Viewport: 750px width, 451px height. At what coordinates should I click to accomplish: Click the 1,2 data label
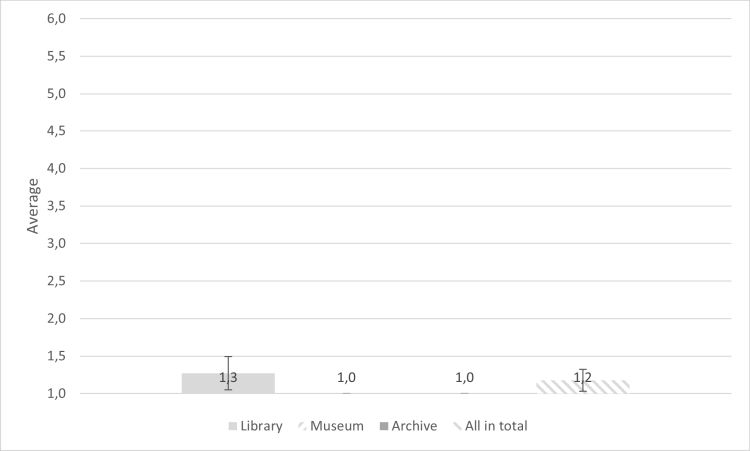[583, 378]
